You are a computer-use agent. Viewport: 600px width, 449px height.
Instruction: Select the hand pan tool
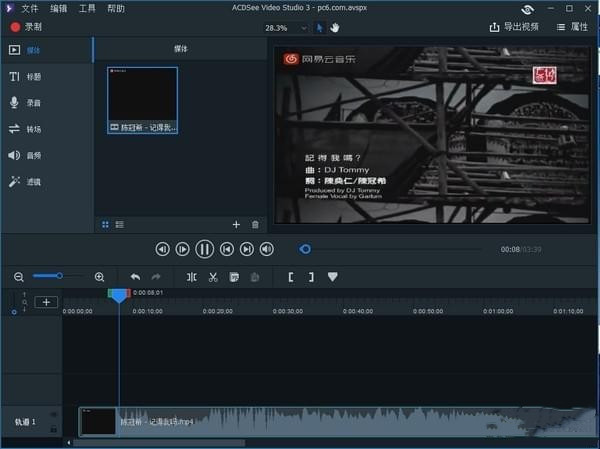click(x=335, y=28)
